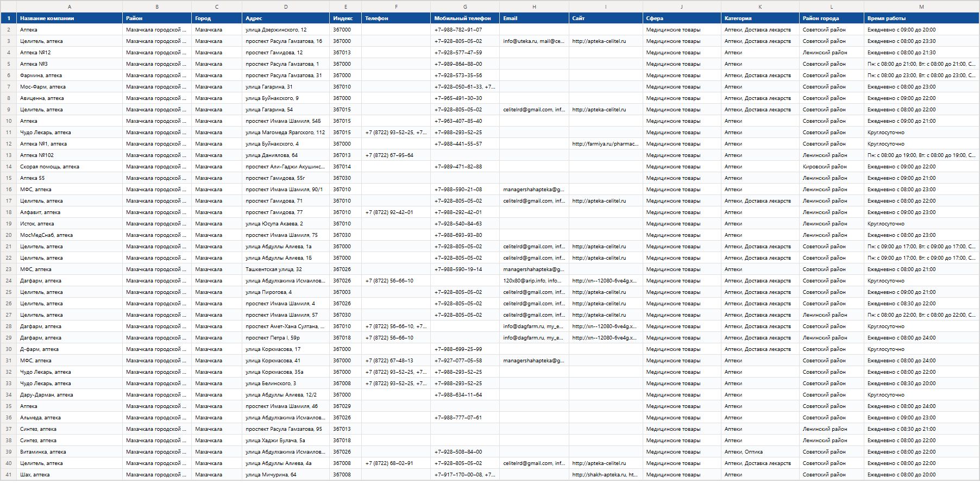Viewport: 980px width, 490px height.
Task: Click address 'улица Хаджи Булача, 5а'
Action: [286, 441]
